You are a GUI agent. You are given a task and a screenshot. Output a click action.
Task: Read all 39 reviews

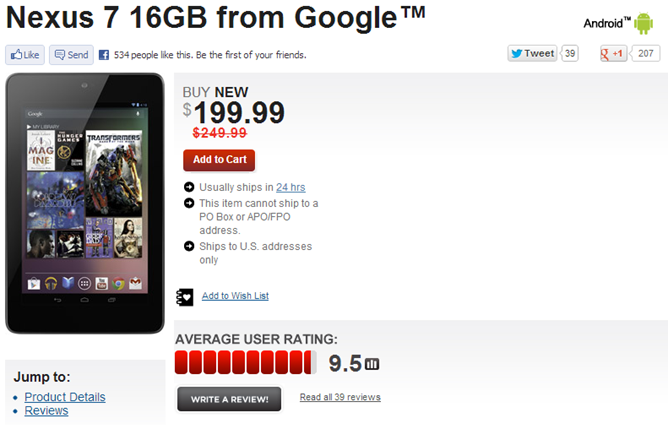(340, 397)
